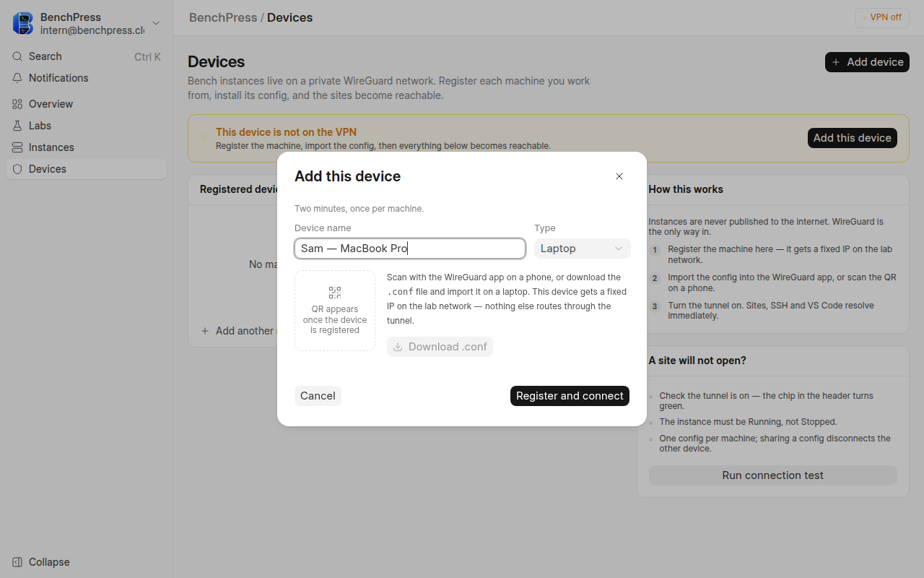Screen dimensions: 924x578
Task: Expand the BenchPress account switcher chevron
Action: coord(156,23)
